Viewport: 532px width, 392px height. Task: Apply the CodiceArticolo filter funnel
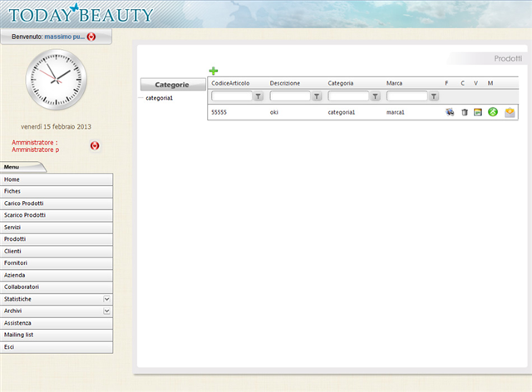259,96
